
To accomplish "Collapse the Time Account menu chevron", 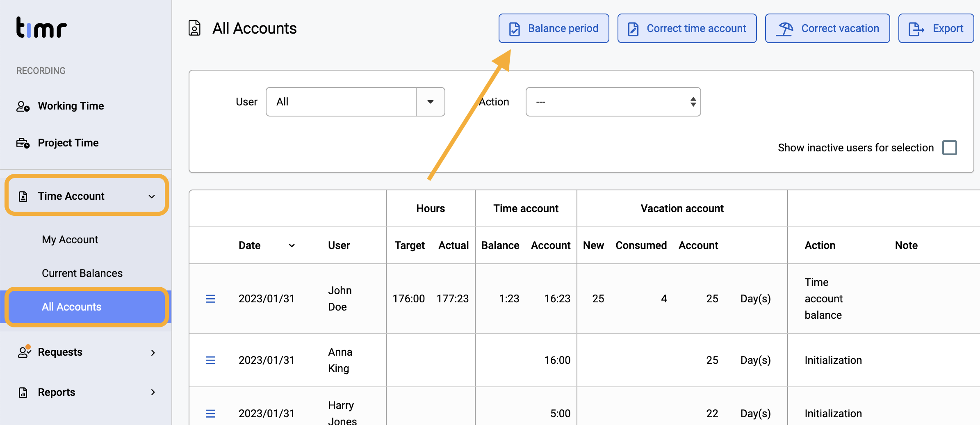I will point(152,197).
